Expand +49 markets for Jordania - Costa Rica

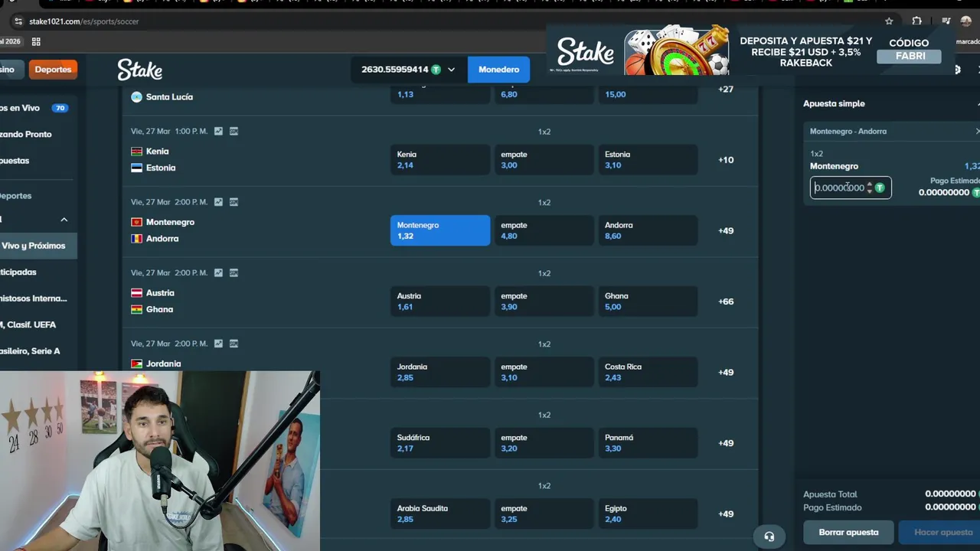726,372
